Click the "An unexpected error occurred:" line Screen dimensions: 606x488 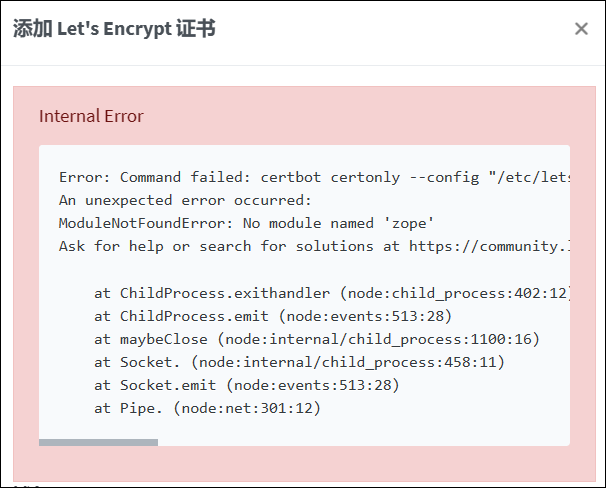tap(185, 200)
